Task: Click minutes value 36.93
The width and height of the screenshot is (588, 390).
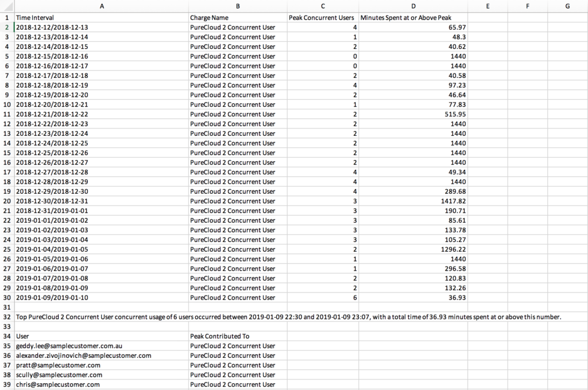Action: click(x=413, y=298)
